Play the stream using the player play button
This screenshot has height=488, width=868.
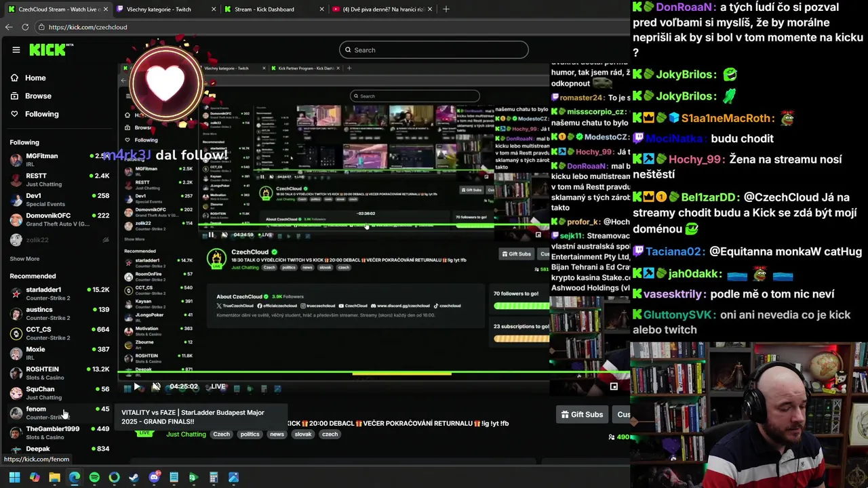pos(136,387)
